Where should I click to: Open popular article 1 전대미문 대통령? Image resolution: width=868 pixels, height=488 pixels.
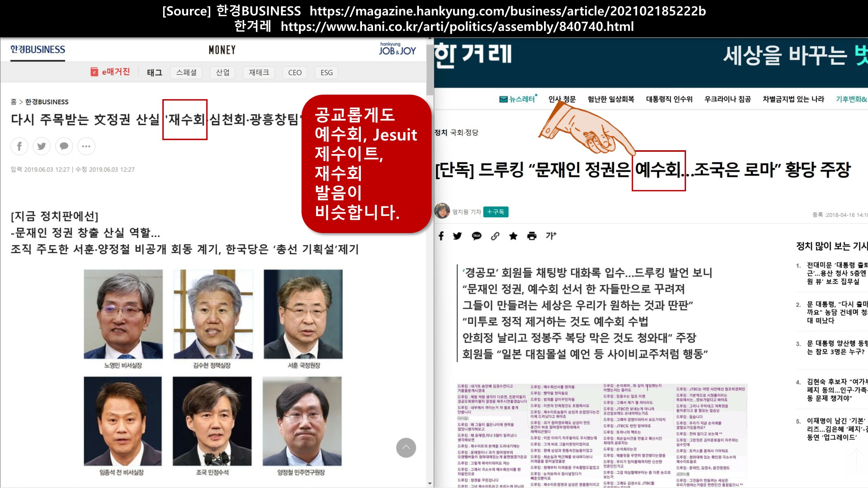(837, 273)
